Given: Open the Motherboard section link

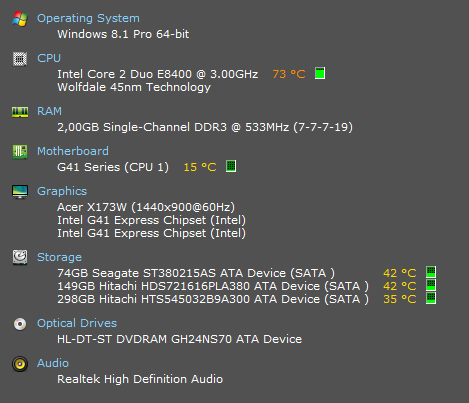Looking at the screenshot, I should 73,151.
